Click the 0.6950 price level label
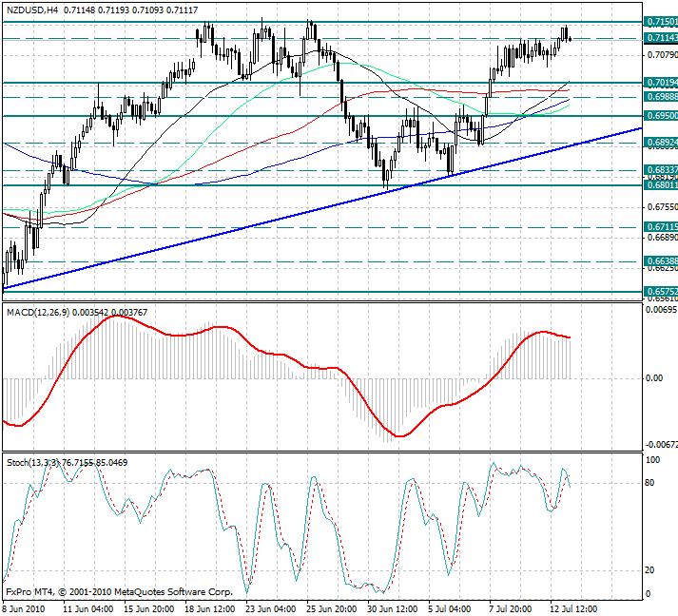The height and width of the screenshot is (616, 678). coord(661,116)
